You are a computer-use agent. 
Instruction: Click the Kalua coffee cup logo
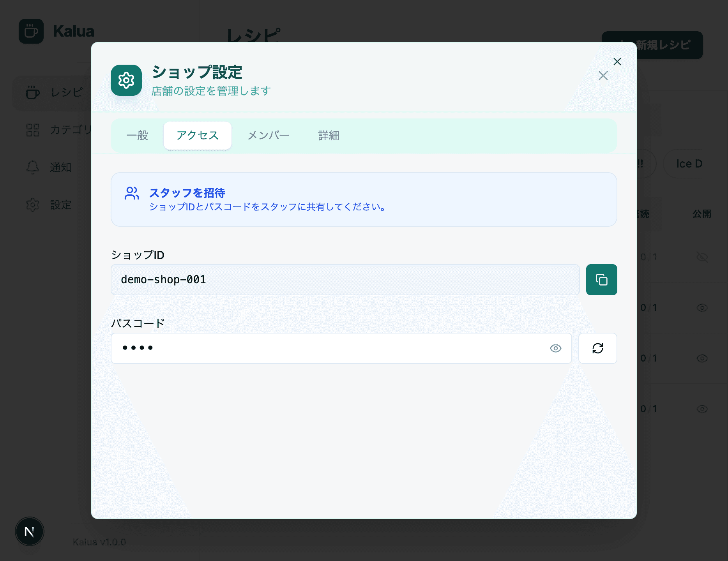point(31,31)
